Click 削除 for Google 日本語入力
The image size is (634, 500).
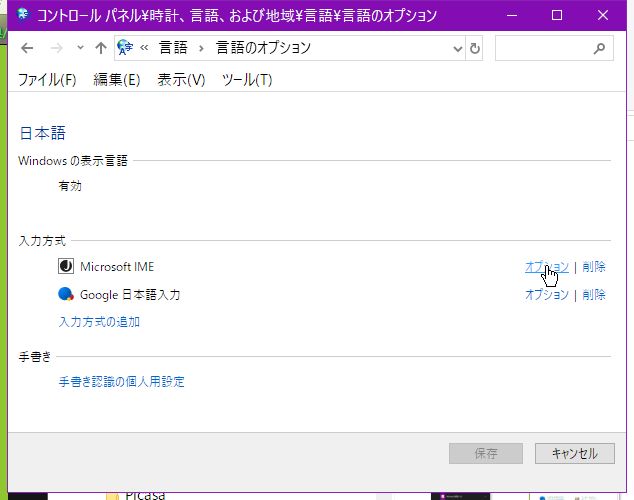point(594,295)
